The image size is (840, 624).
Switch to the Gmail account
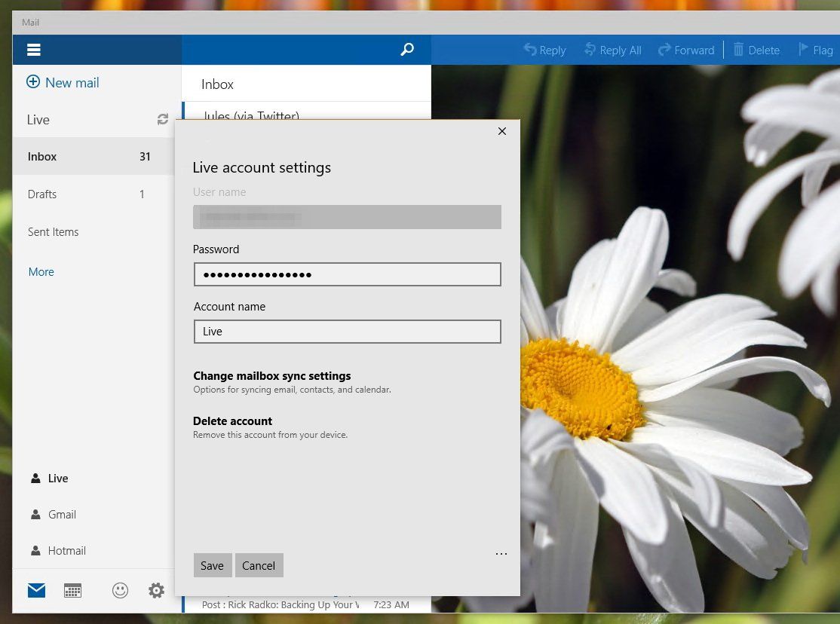[x=62, y=514]
